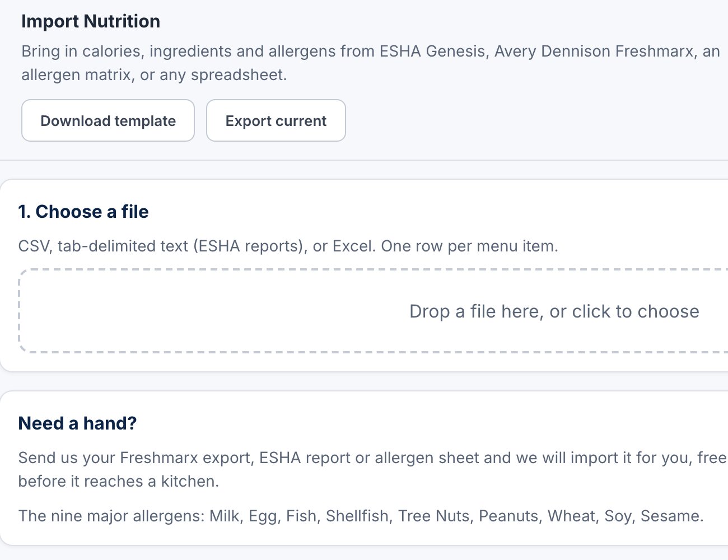
Task: Select the Import Nutrition page heading
Action: point(91,21)
